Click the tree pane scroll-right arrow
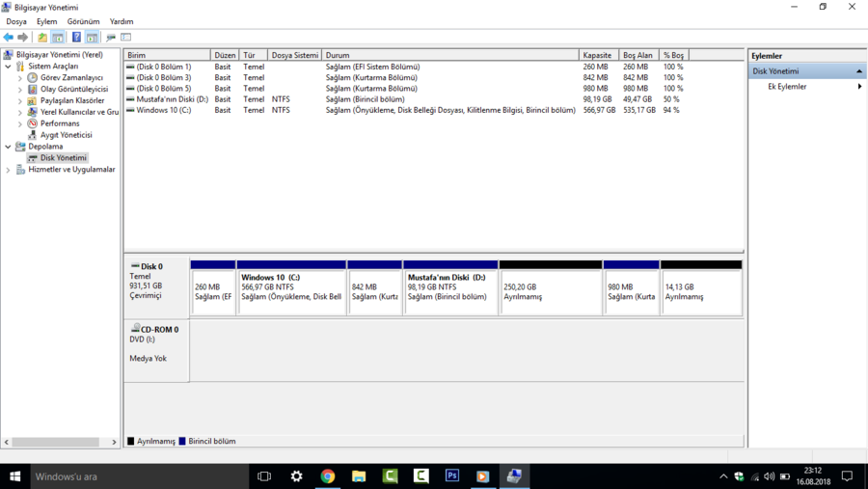Image resolution: width=868 pixels, height=489 pixels. click(x=114, y=442)
